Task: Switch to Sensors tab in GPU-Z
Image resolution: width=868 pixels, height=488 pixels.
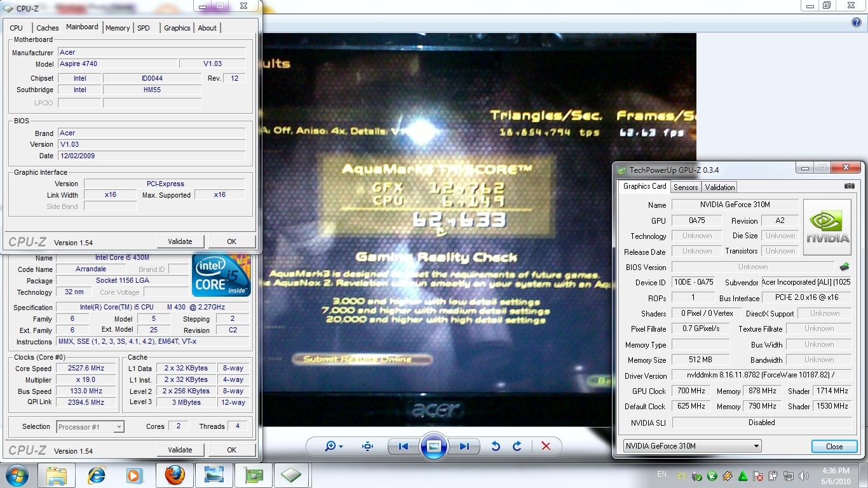Action: point(686,187)
